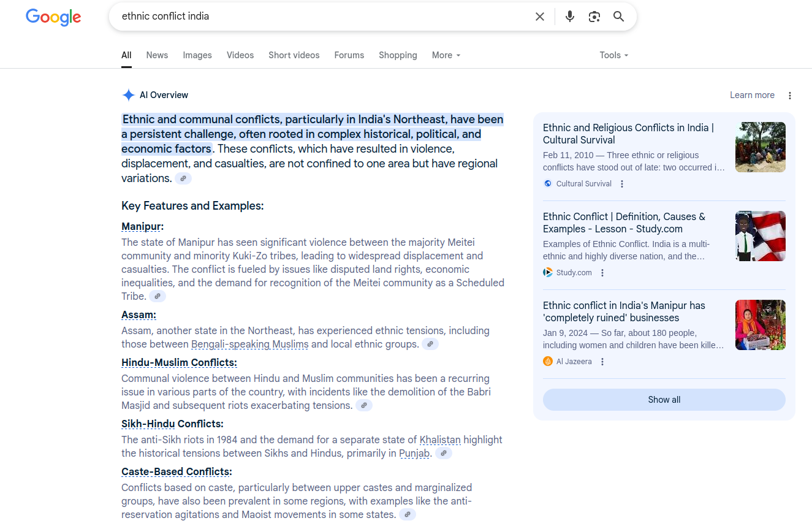Open the Al Jazeera article thumbnail

(x=761, y=325)
